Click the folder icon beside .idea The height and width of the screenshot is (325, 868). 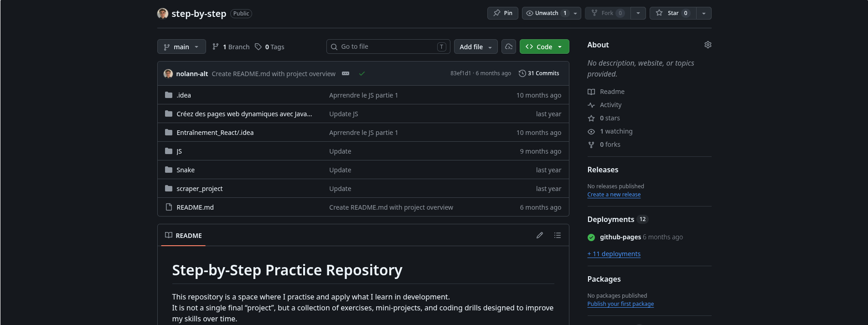click(169, 95)
